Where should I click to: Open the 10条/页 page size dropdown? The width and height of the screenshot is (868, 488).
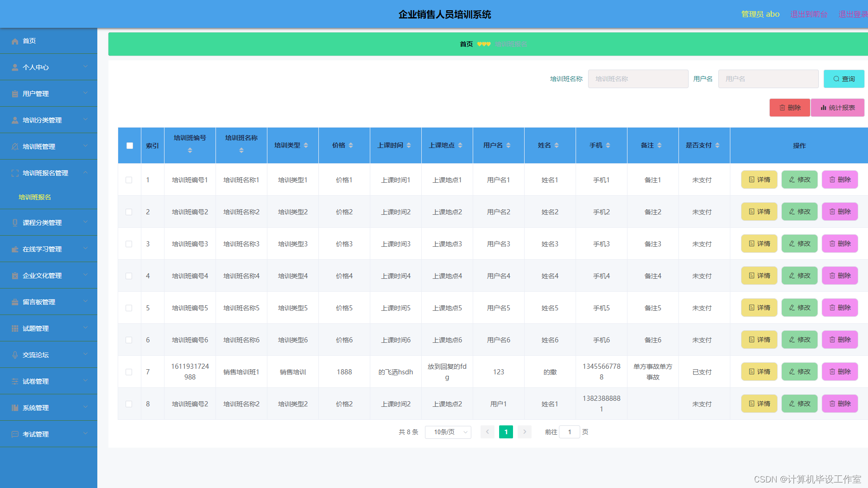coord(448,432)
